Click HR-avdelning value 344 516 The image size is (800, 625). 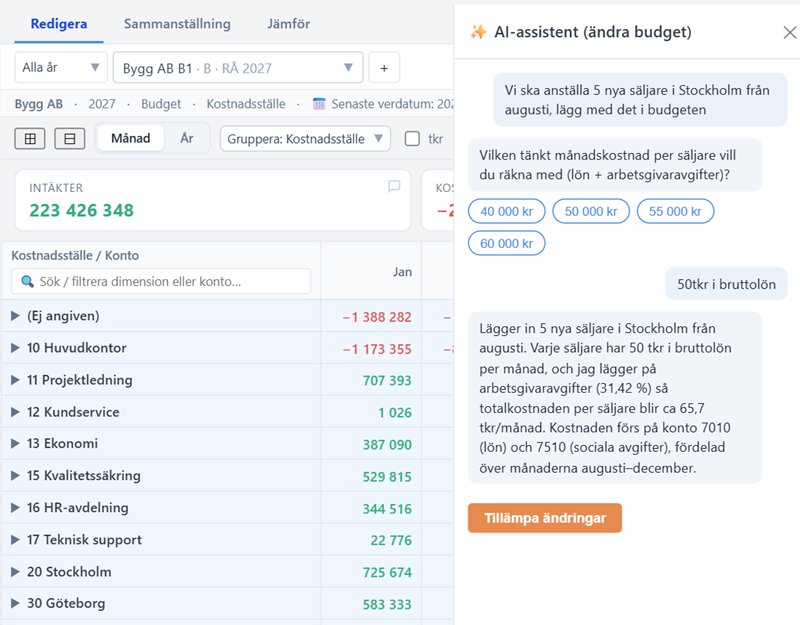tap(387, 509)
